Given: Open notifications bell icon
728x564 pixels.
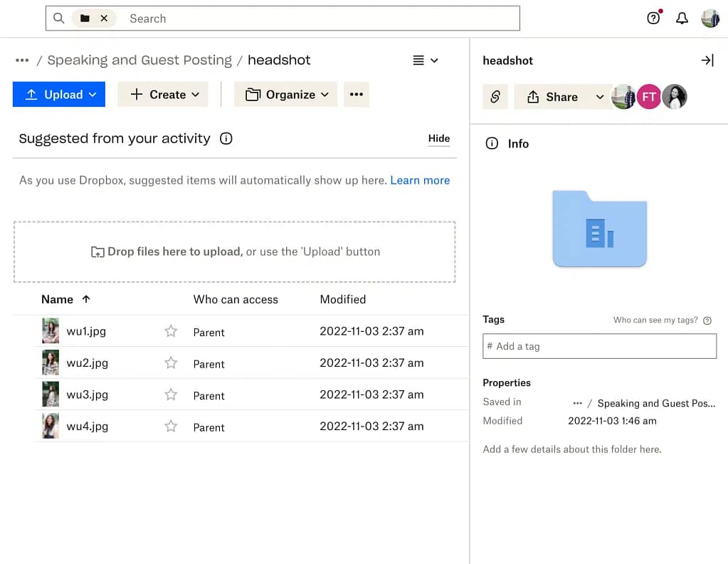Looking at the screenshot, I should 682,19.
